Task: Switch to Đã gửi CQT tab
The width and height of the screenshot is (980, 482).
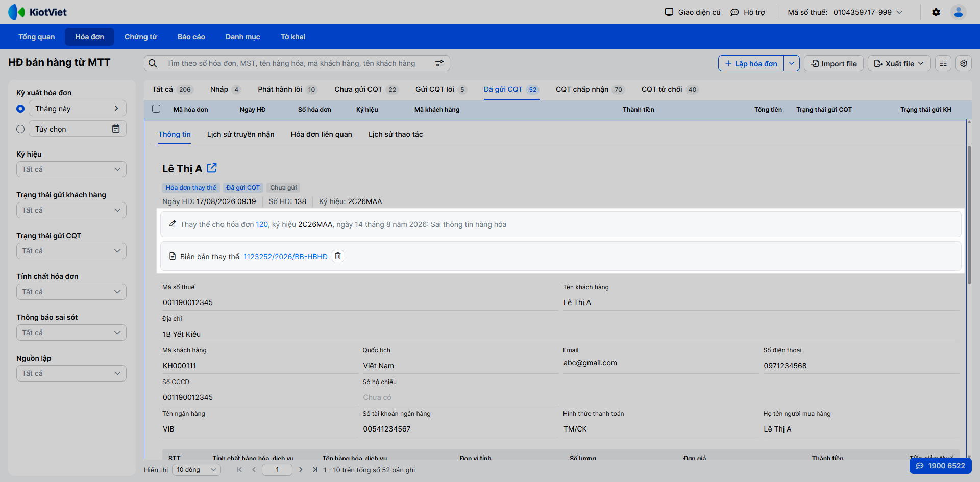Action: [x=511, y=89]
